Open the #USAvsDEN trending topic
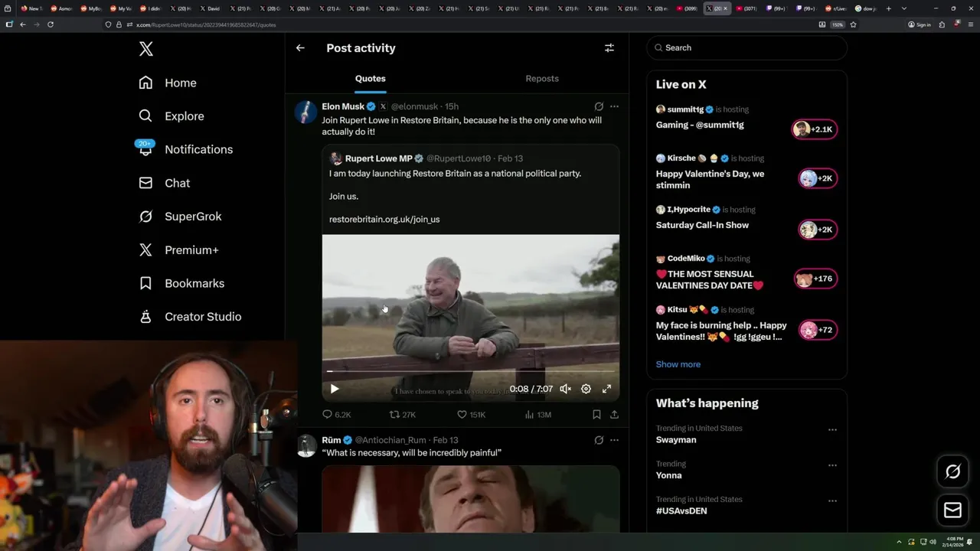 [x=681, y=510]
